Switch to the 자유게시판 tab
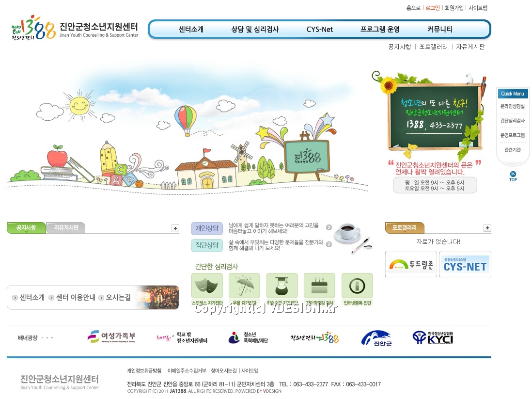The width and height of the screenshot is (532, 399). point(66,227)
